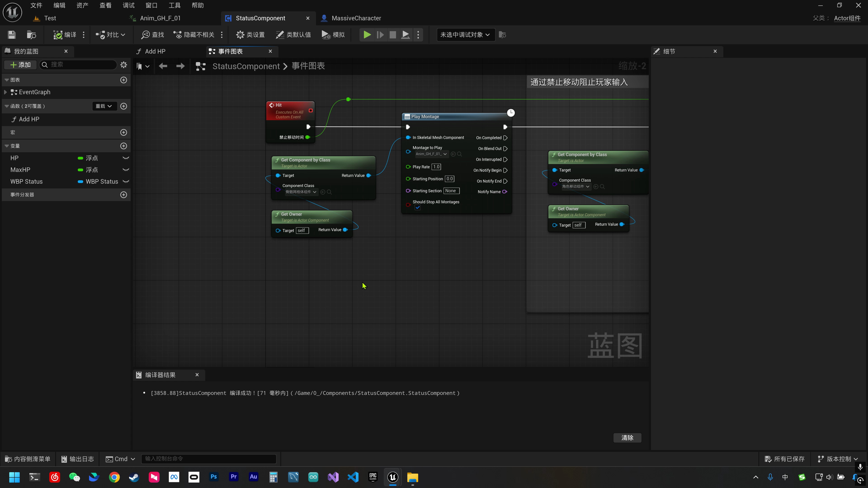Click the Compile (编译) toolbar button

pos(65,35)
